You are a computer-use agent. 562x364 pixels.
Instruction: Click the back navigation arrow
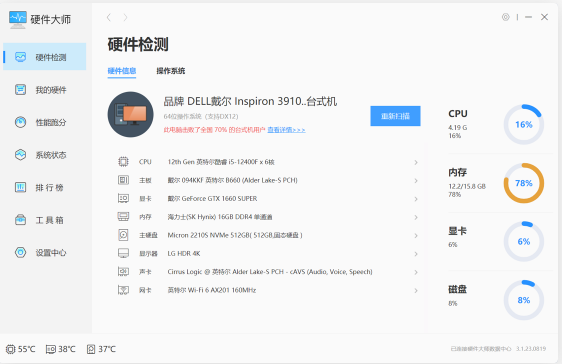pyautogui.click(x=109, y=17)
